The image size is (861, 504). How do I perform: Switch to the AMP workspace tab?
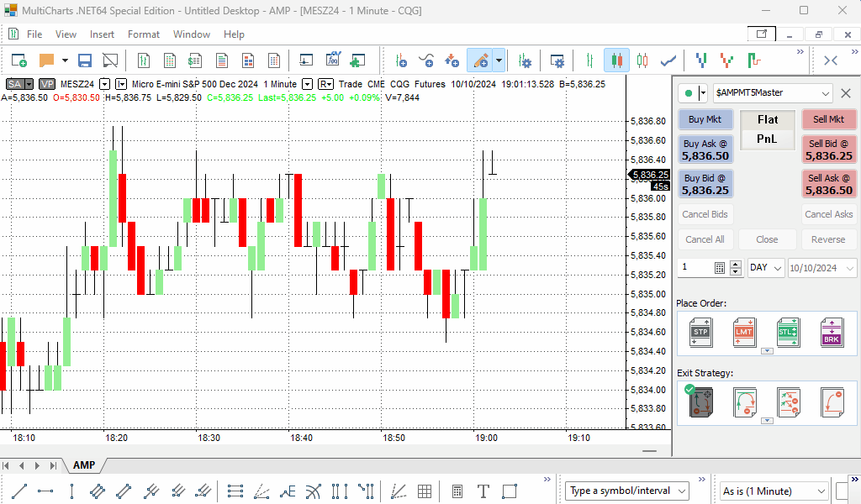tap(84, 465)
